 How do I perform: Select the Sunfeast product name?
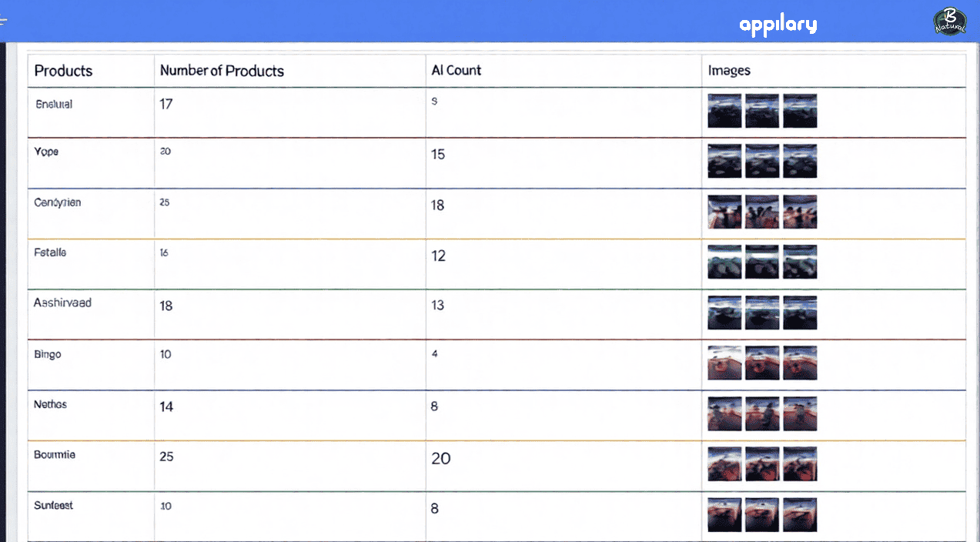(53, 505)
